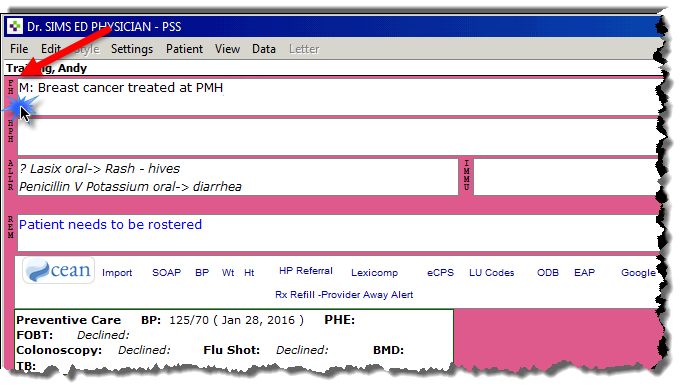Click the family history field with breast cancer entry
The height and width of the screenshot is (391, 698).
[338, 97]
